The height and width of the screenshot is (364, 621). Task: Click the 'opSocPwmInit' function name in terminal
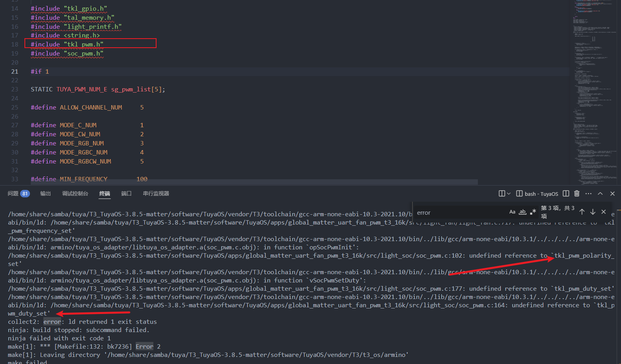point(331,247)
